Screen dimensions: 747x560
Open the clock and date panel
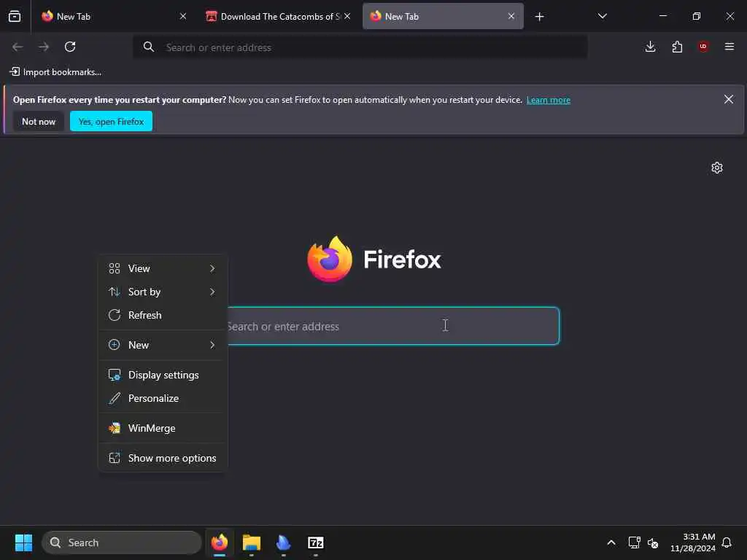click(693, 542)
